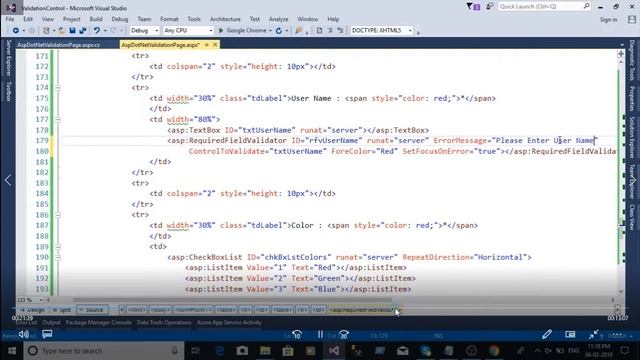Screen dimensions: 640x360
Task: Open Microsoft Store from the taskbar
Action: pyautogui.click(x=288, y=351)
